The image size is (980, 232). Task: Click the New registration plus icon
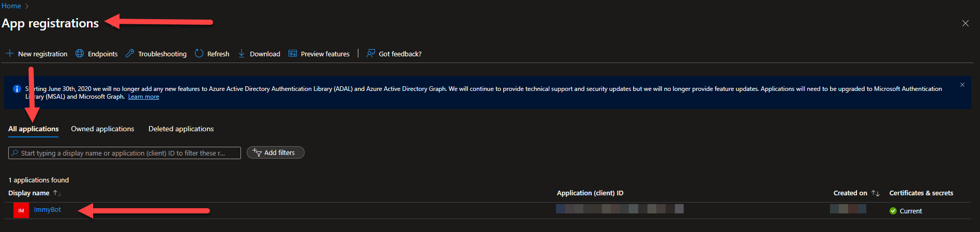click(x=10, y=54)
